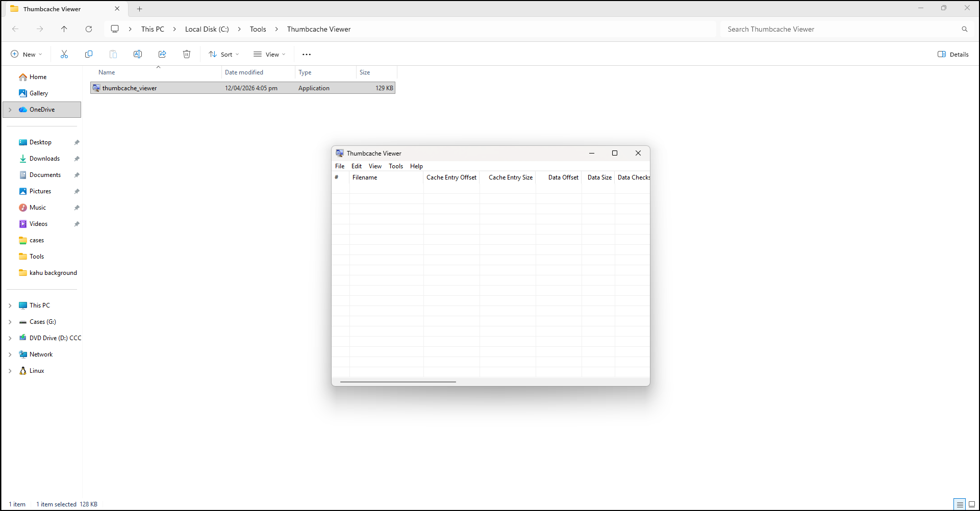The height and width of the screenshot is (511, 980).
Task: Click Tools breadcrumb in address bar
Action: pos(258,29)
